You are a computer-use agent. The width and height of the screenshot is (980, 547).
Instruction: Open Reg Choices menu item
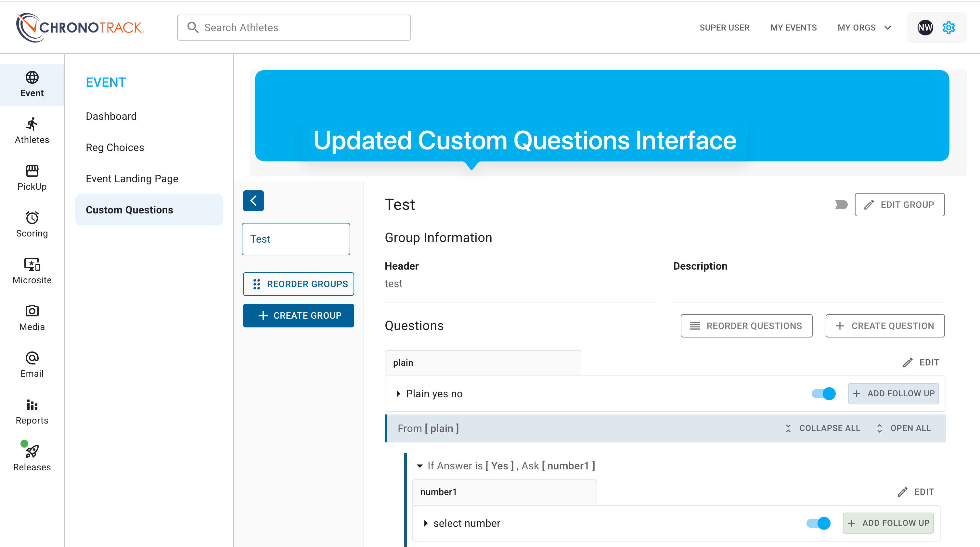point(115,147)
